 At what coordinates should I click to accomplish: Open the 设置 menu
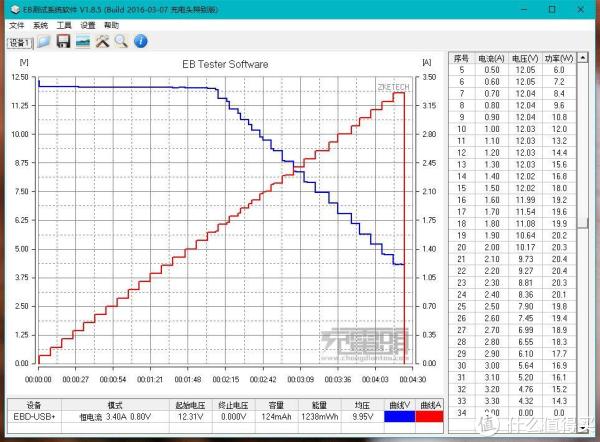(88, 25)
